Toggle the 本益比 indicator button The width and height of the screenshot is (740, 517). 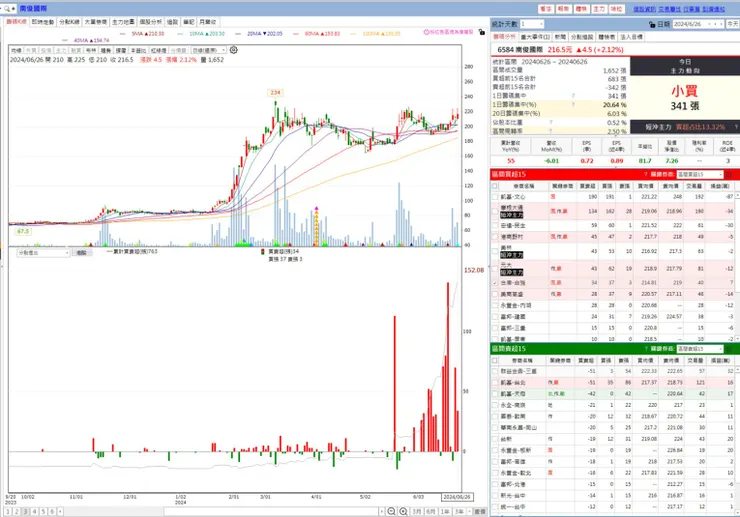coord(138,50)
